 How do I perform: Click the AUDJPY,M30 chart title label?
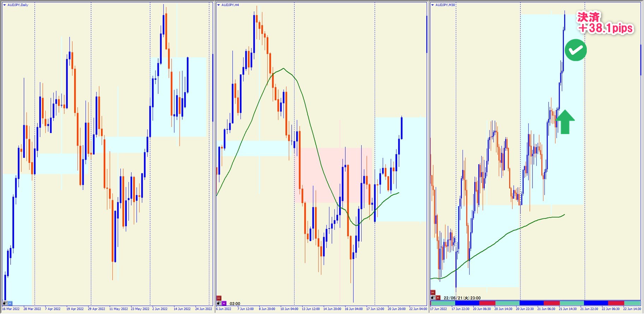[445, 5]
